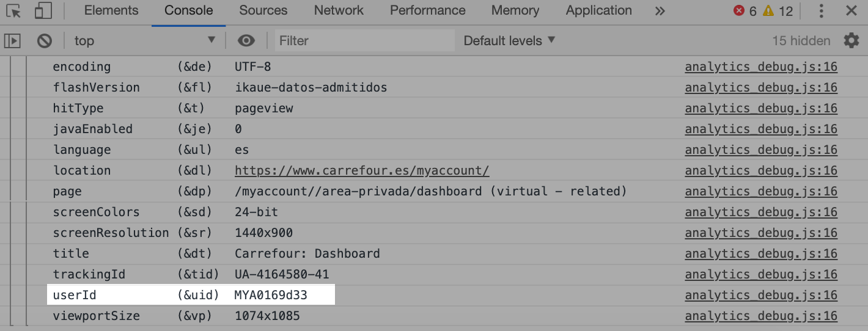Switch to the Network tab
Image resolution: width=868 pixels, height=331 pixels.
coord(339,11)
